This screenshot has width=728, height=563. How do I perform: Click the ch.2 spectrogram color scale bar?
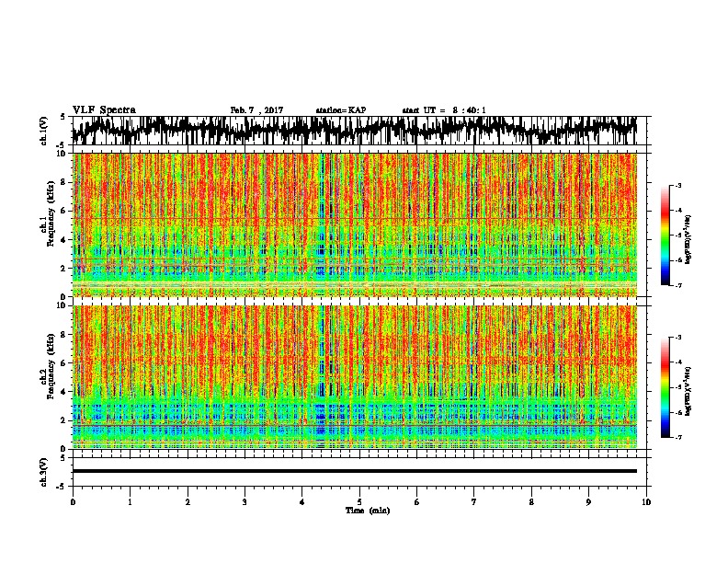tap(665, 387)
